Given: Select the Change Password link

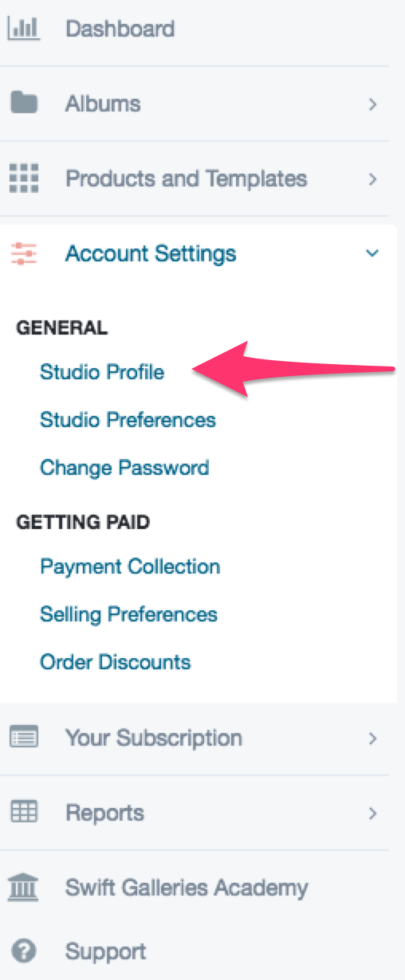Looking at the screenshot, I should click(x=124, y=467).
